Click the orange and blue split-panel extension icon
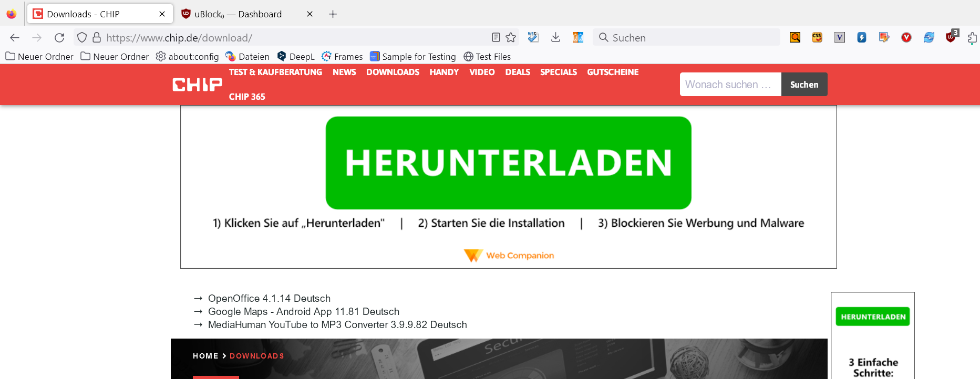Screen dimensions: 980x379 [578, 37]
